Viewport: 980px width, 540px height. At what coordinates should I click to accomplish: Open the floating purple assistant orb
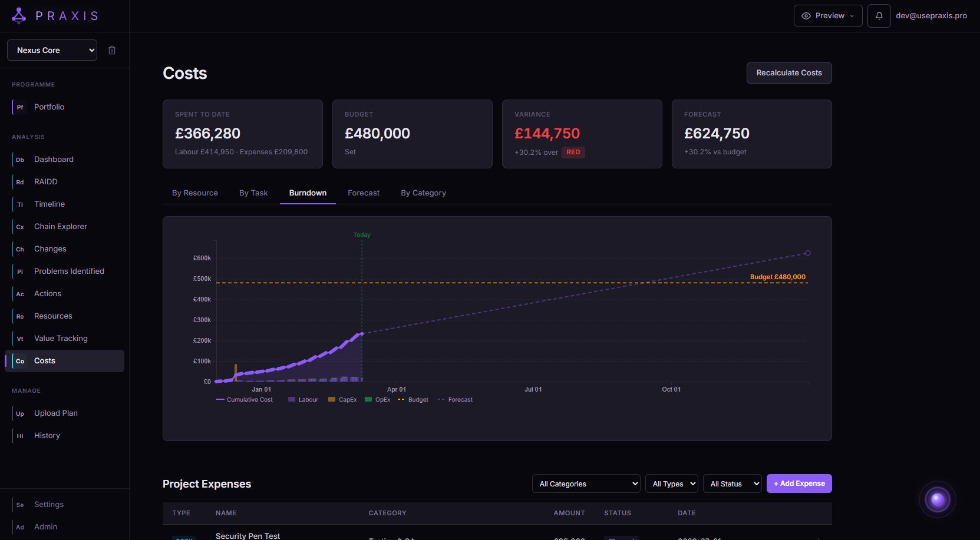pos(937,500)
